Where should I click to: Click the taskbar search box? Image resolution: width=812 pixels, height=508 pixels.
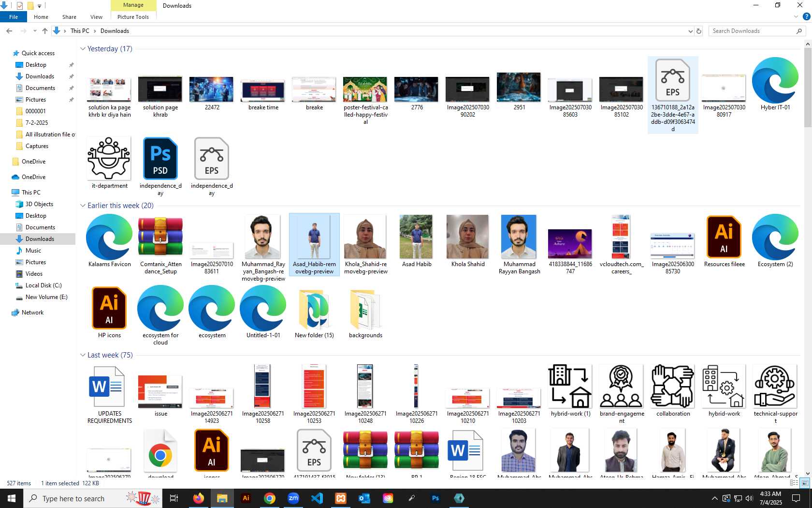pos(93,498)
